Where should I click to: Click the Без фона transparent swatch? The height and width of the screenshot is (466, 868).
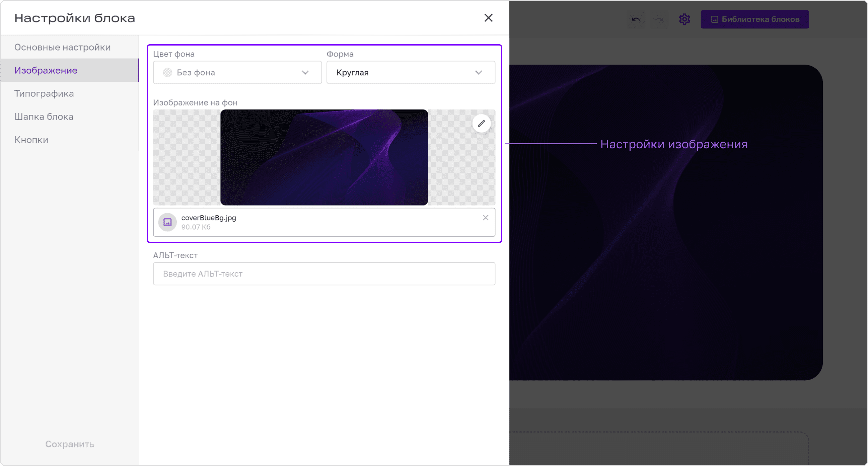pyautogui.click(x=167, y=72)
